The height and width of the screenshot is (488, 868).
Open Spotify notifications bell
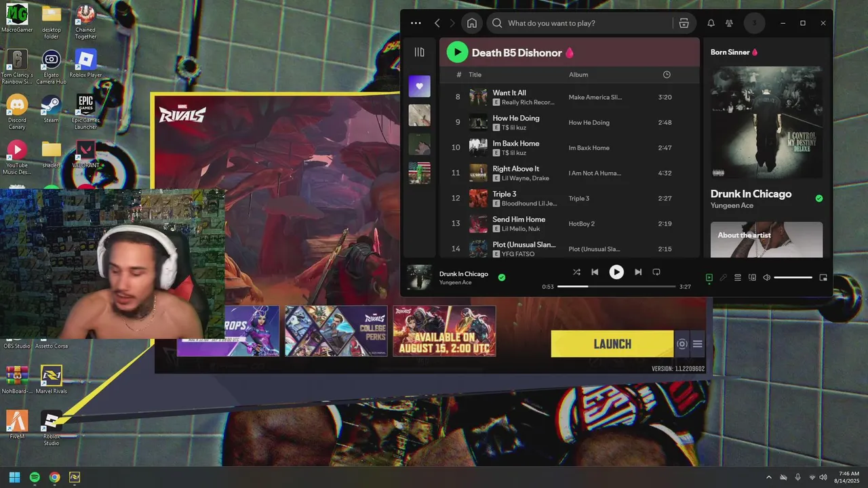pyautogui.click(x=711, y=23)
